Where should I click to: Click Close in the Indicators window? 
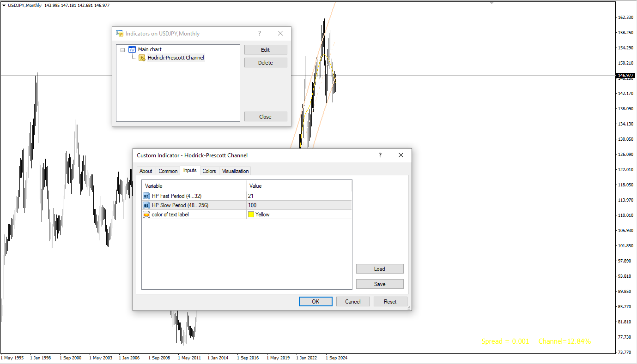[x=266, y=117]
